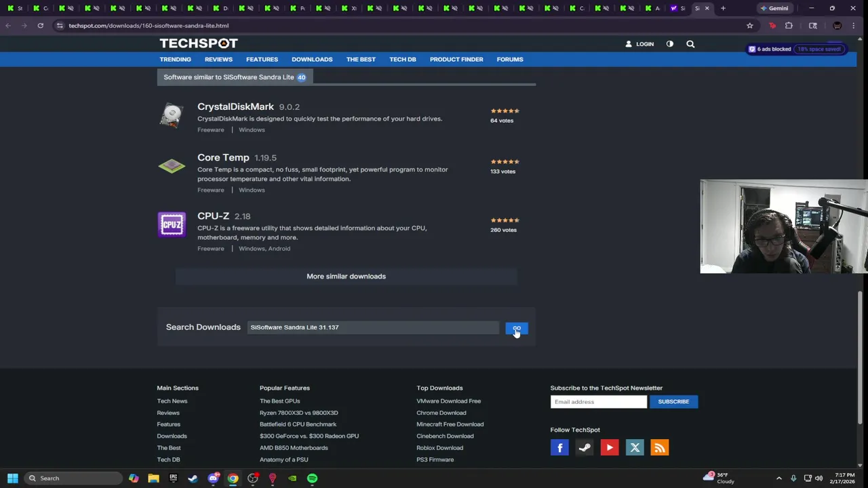Show hidden system tray icons chevron
868x488 pixels.
pyautogui.click(x=778, y=479)
